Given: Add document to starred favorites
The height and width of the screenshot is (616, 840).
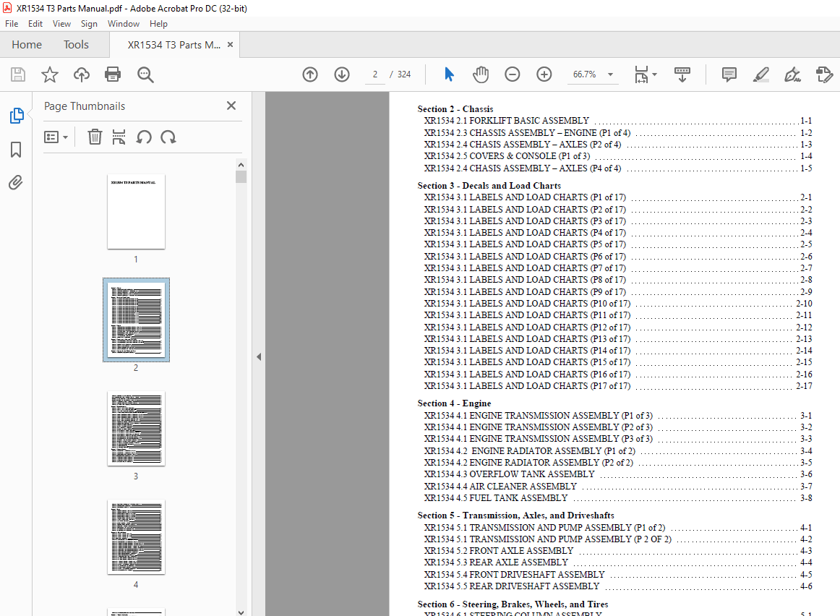Looking at the screenshot, I should pos(49,74).
